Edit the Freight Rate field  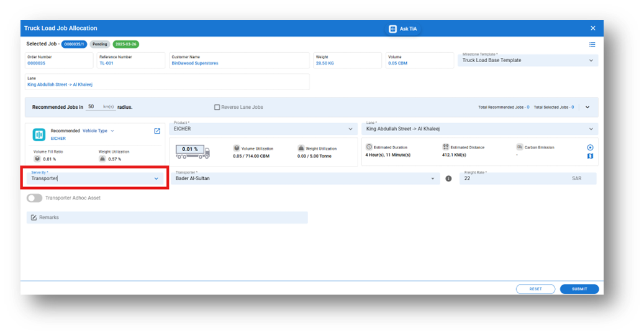pos(528,178)
